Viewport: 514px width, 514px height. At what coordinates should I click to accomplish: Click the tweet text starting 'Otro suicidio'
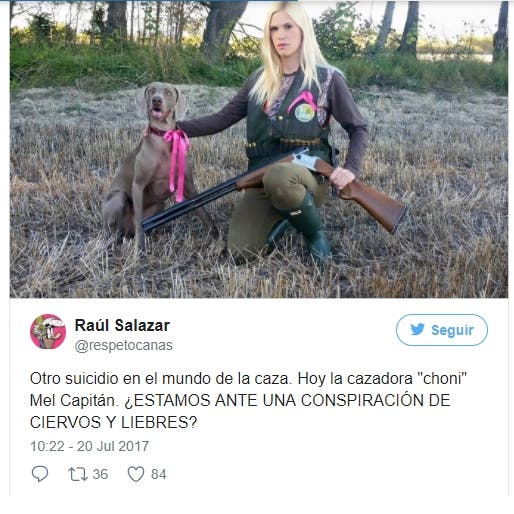pos(248,400)
